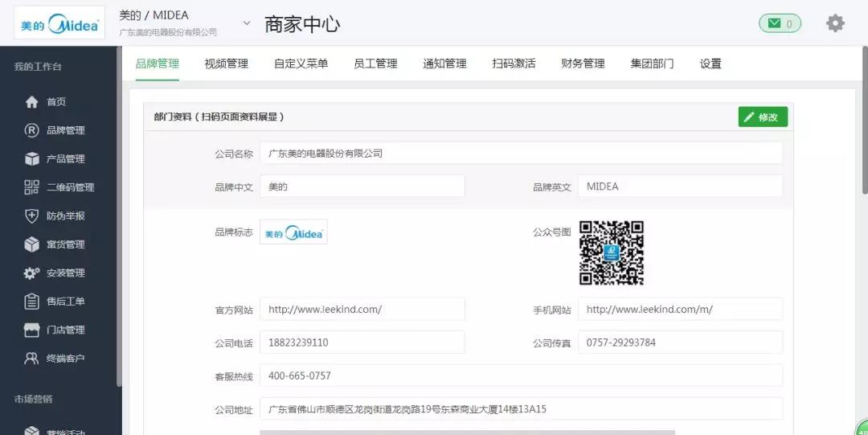
Task: Click the sidebar's vertical scrollbar
Action: 119,216
